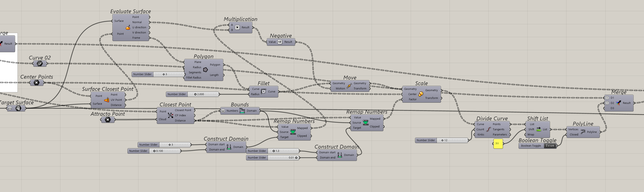Click the Evaluate Surface component icon

pyautogui.click(x=128, y=27)
